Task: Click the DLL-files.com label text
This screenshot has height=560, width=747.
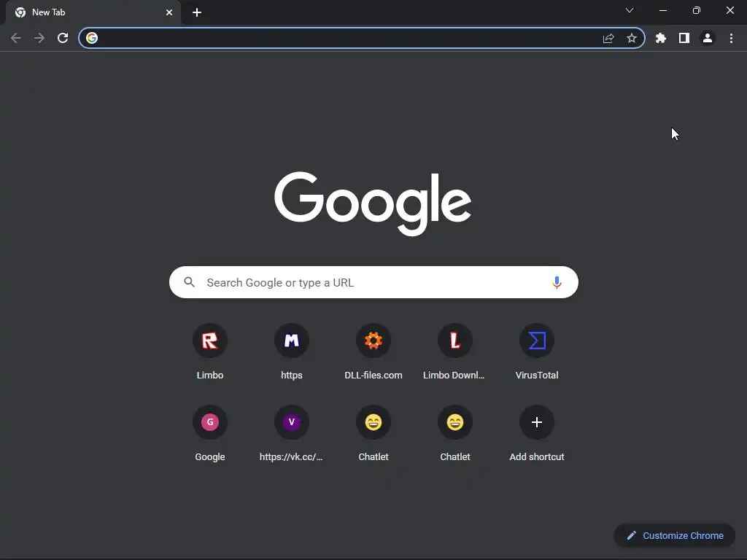Action: [x=373, y=376]
